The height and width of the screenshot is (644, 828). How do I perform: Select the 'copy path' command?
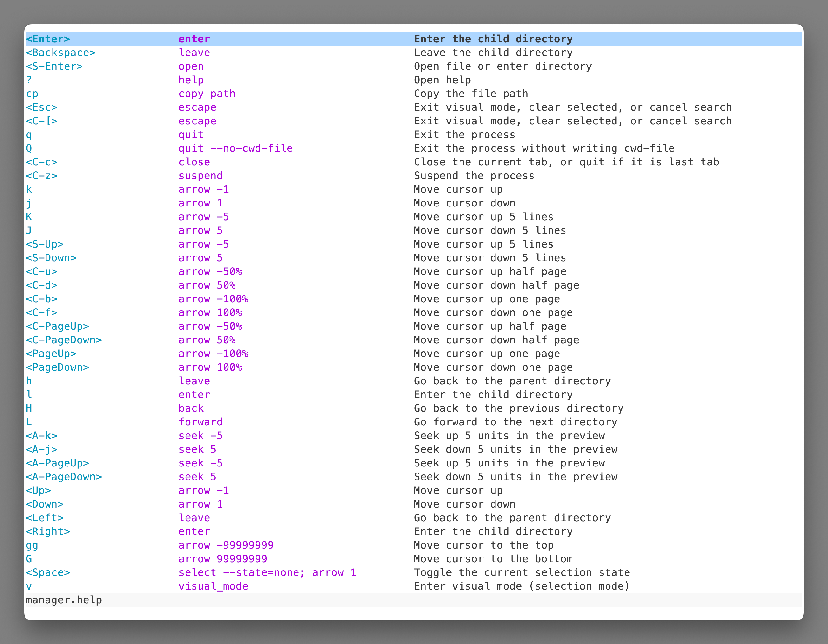pos(207,94)
